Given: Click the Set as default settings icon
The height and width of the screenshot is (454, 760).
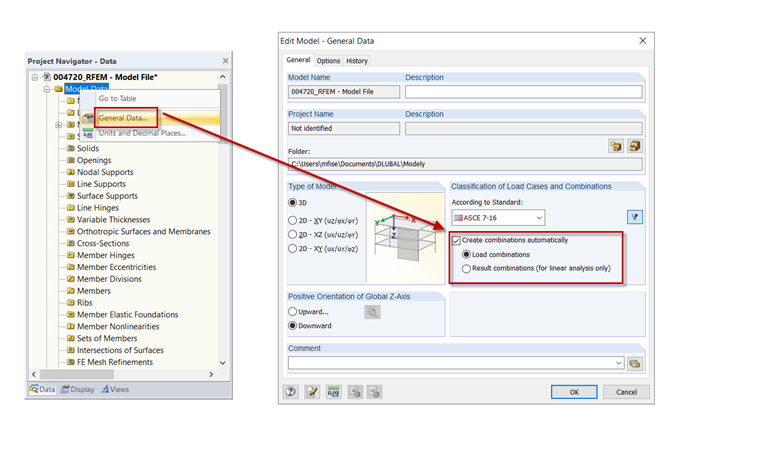Looking at the screenshot, I should (355, 391).
